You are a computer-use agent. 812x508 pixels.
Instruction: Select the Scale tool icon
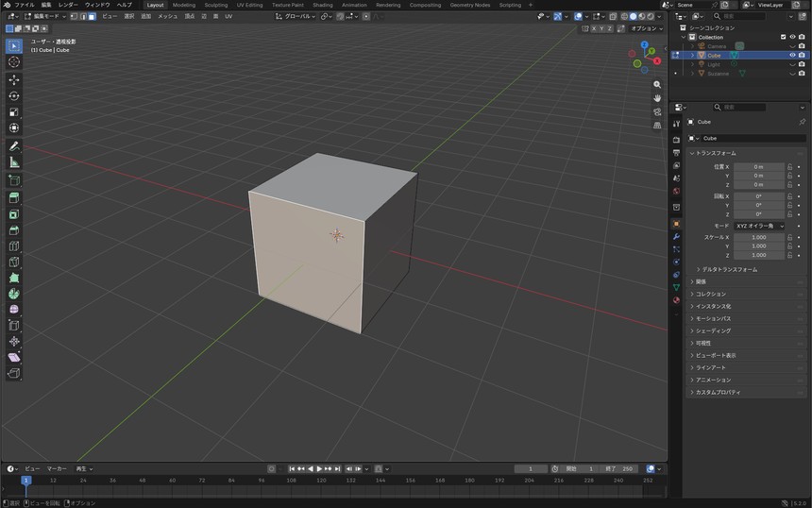click(14, 111)
